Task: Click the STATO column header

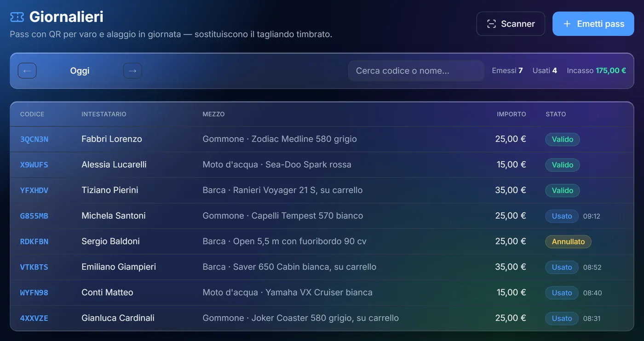Action: point(556,114)
